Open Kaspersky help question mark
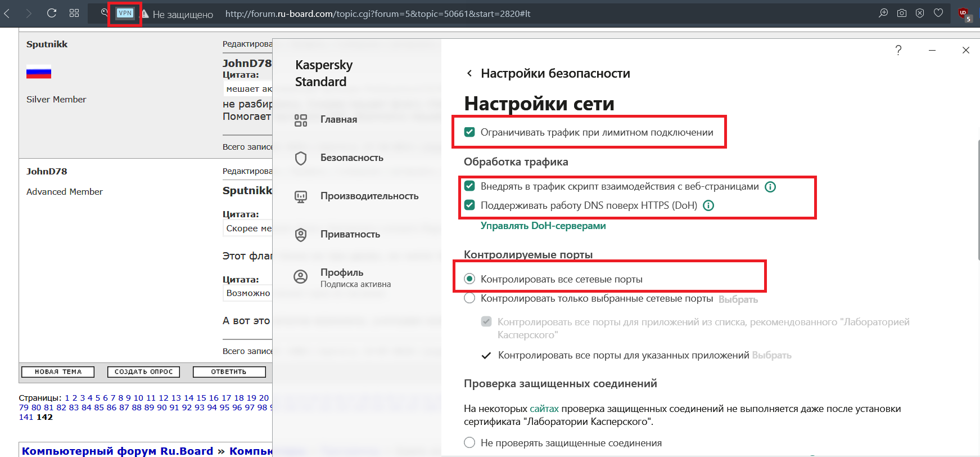Viewport: 980px width, 457px height. [x=898, y=50]
